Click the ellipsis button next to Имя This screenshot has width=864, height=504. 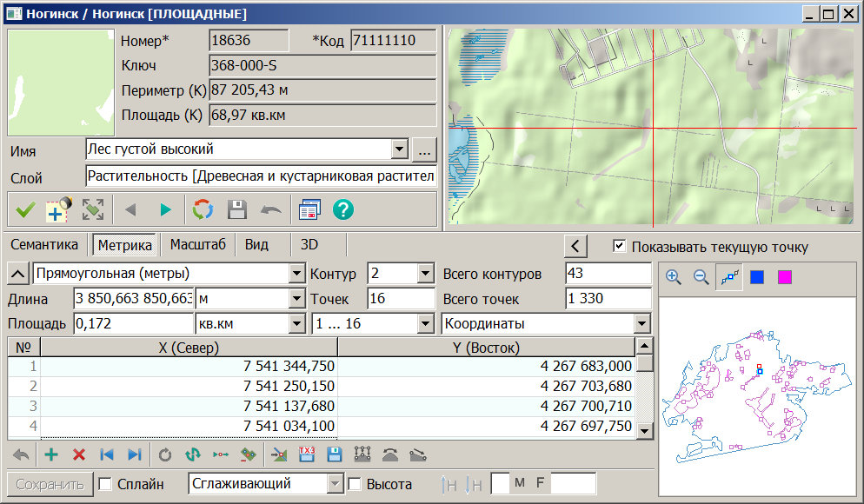click(x=424, y=149)
